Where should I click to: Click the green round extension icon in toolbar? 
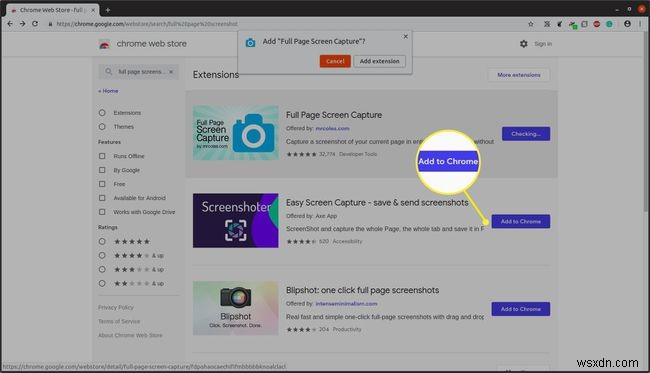[x=609, y=24]
